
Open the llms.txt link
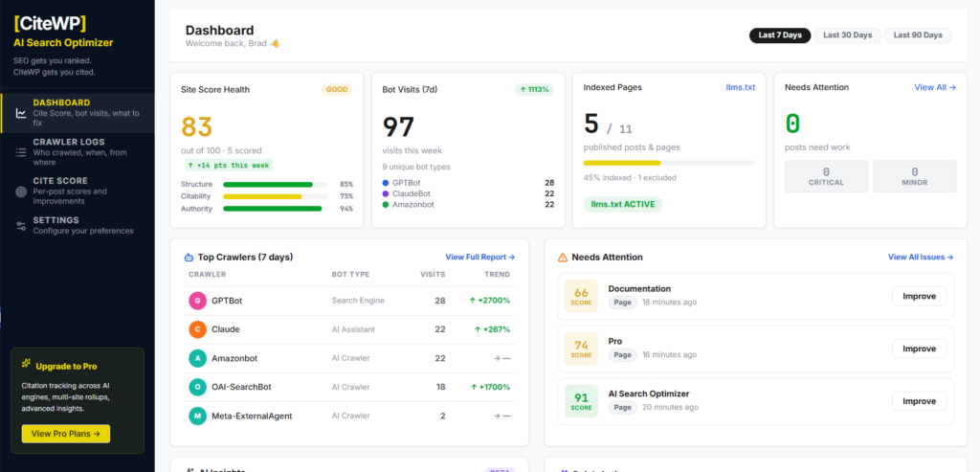coord(741,87)
